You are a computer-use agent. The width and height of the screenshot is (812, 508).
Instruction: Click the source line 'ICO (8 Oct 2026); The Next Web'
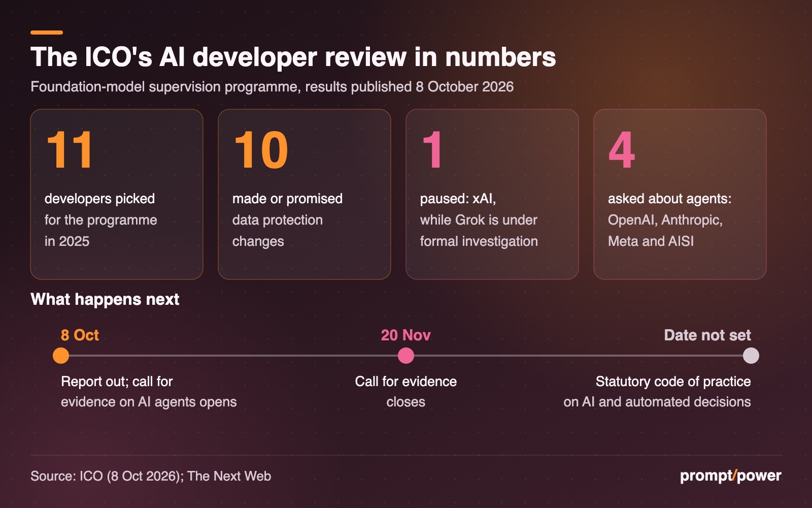click(151, 476)
